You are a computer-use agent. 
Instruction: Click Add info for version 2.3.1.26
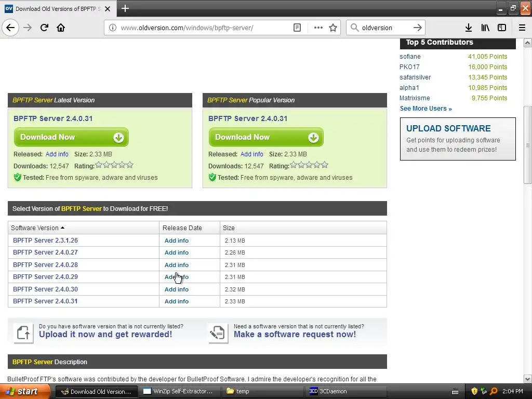tap(177, 241)
